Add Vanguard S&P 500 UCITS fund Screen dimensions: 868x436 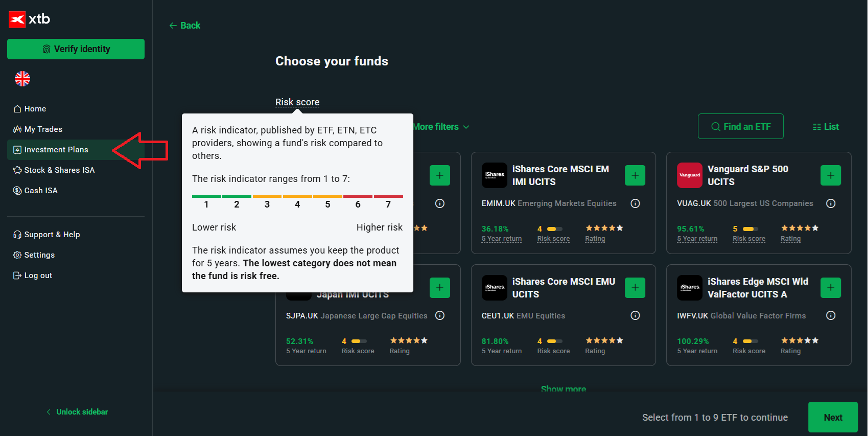(x=831, y=175)
